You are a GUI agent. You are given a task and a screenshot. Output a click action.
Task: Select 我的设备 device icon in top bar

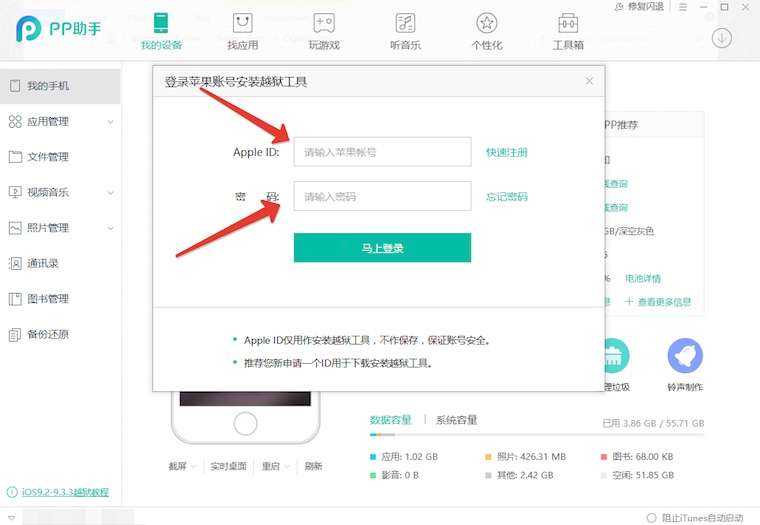(161, 23)
